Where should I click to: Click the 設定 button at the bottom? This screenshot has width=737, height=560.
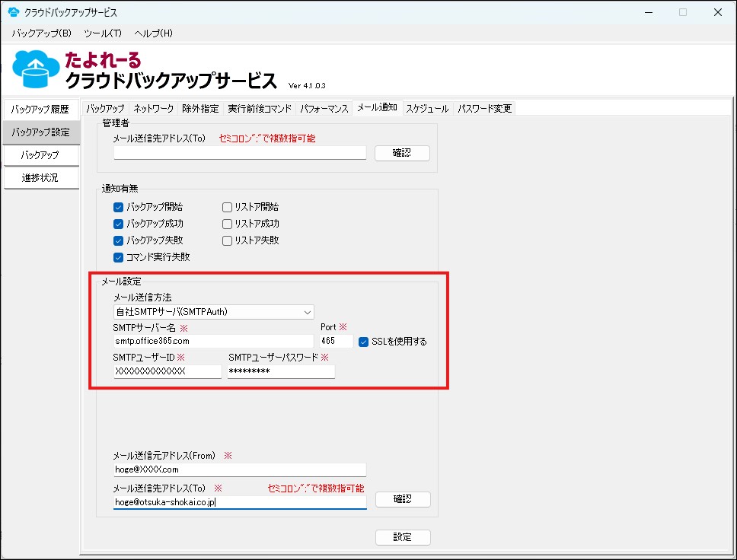(403, 537)
